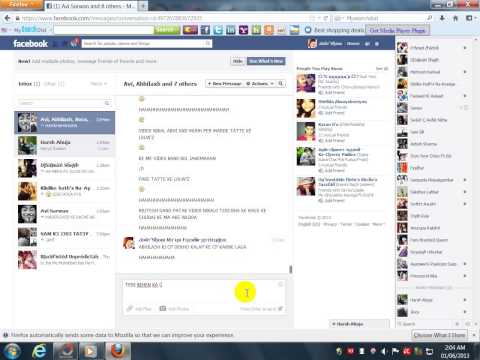
Task: Open Internet Explorer from taskbar
Action: click(x=39, y=351)
